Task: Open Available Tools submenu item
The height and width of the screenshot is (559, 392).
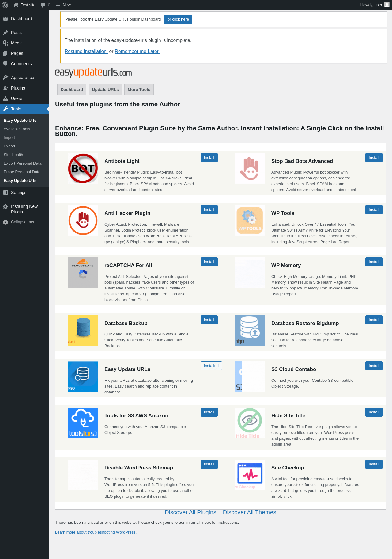Action: [17, 129]
